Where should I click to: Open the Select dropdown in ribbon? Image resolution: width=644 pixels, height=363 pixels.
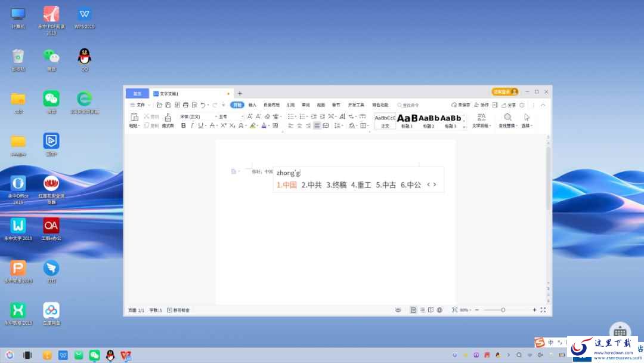click(x=527, y=126)
